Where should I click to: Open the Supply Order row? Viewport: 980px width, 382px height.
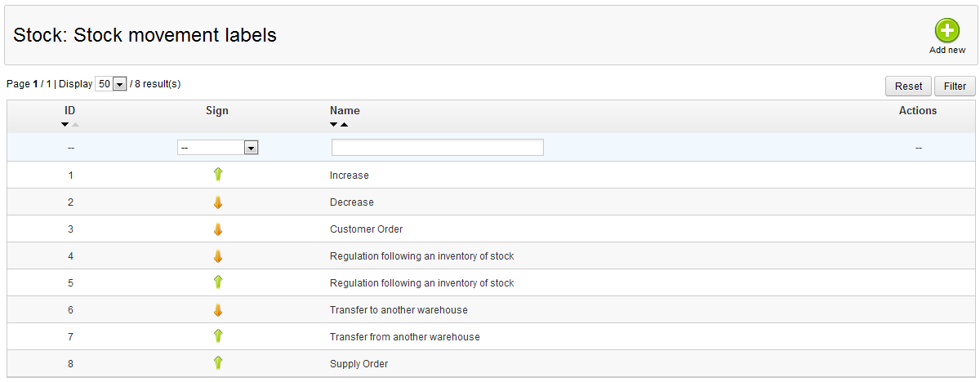pos(359,364)
